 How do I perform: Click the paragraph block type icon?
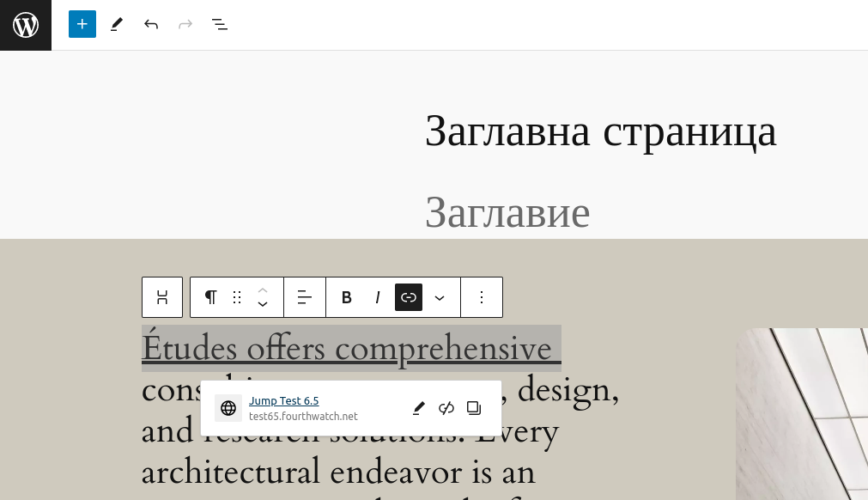(210, 297)
